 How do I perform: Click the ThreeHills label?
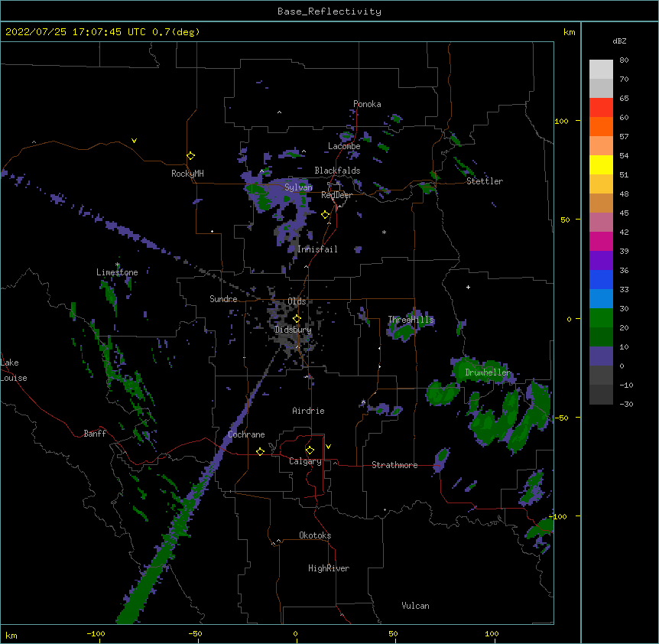point(411,320)
